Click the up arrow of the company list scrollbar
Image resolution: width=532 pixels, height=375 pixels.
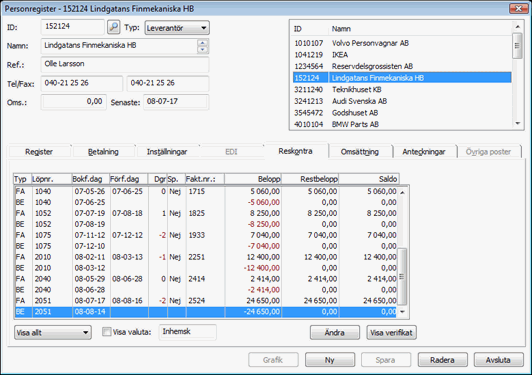point(517,26)
